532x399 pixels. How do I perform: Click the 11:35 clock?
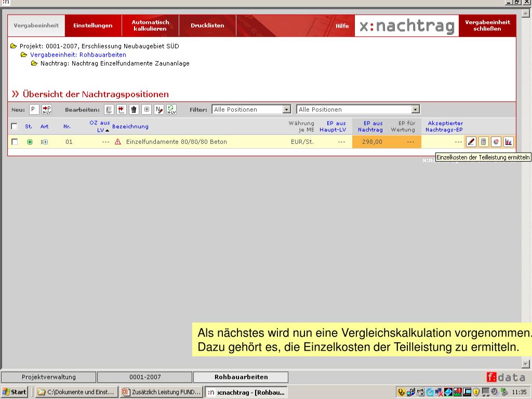519,392
